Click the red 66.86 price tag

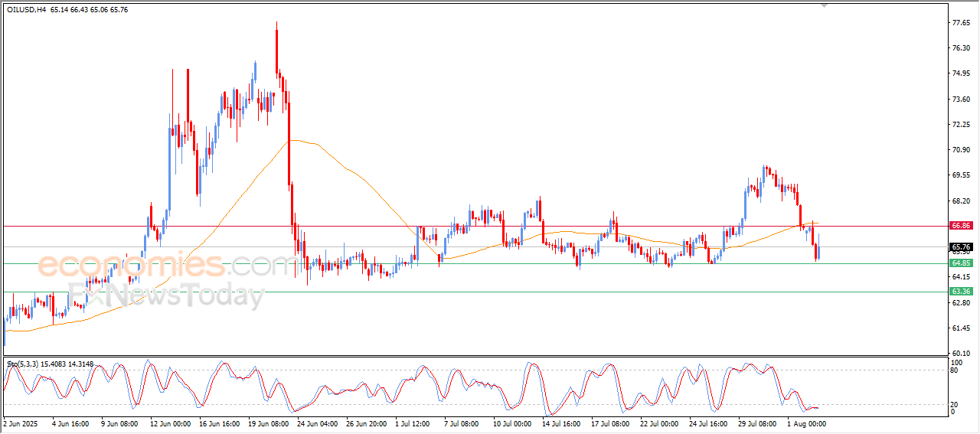tap(961, 226)
